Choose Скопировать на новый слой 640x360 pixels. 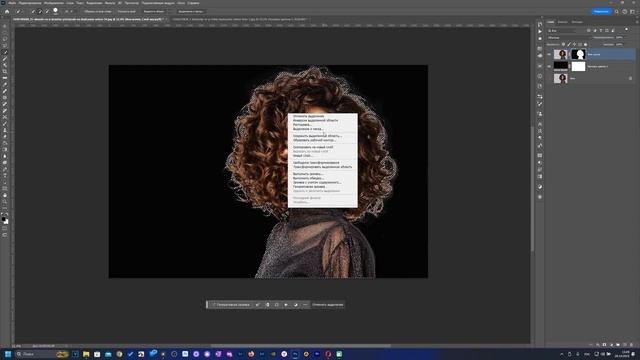(x=313, y=147)
